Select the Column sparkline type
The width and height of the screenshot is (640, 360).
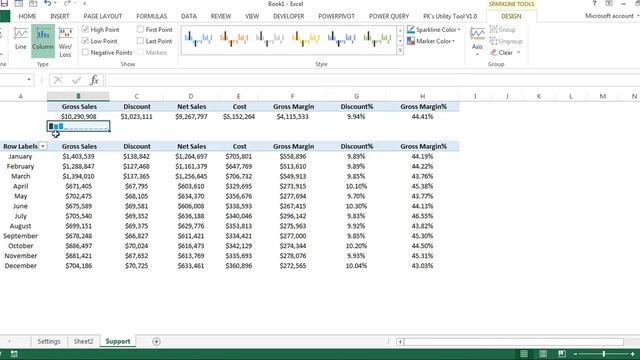click(43, 40)
